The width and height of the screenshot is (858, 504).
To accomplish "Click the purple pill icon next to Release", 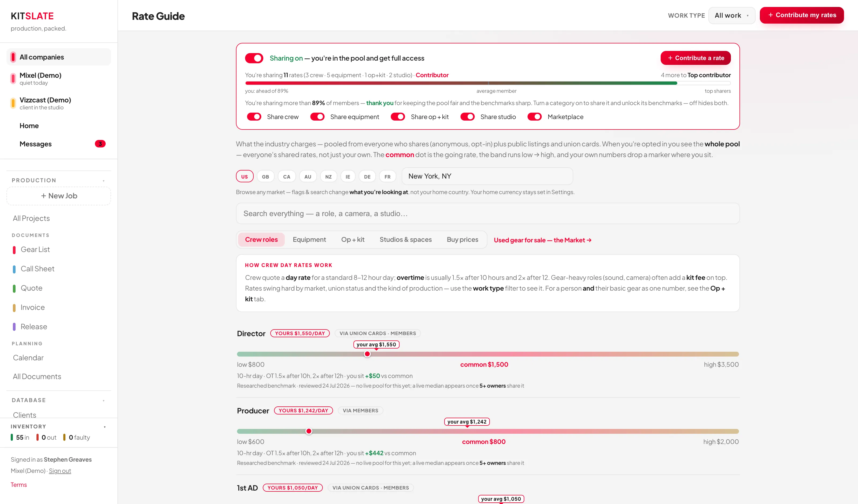I will click(14, 327).
